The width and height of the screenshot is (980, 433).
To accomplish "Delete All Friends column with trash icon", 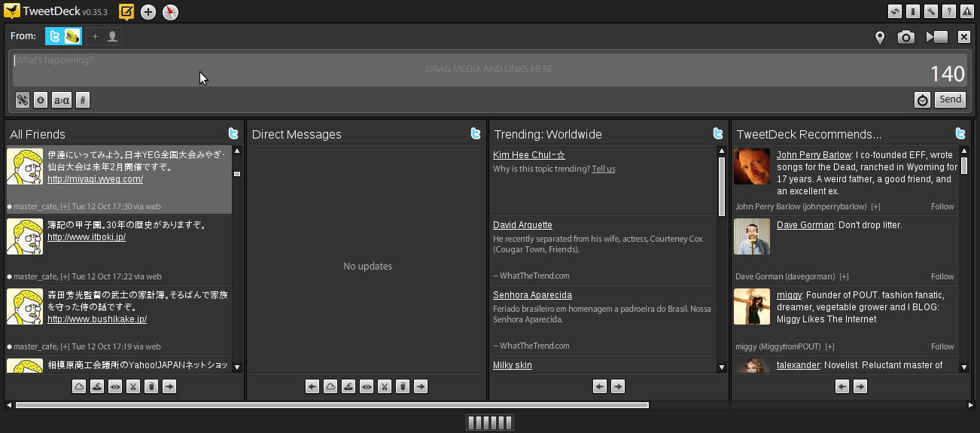I will point(151,386).
